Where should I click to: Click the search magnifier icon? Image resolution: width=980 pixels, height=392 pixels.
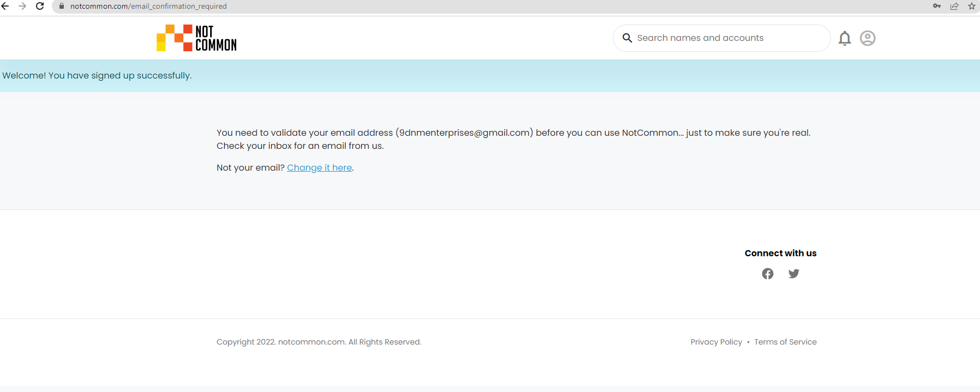628,38
